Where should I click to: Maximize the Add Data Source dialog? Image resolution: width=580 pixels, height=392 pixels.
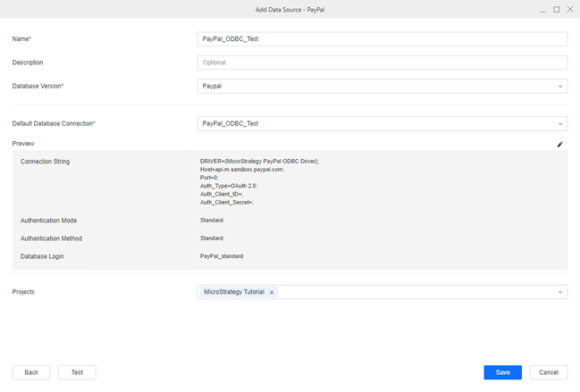point(556,9)
